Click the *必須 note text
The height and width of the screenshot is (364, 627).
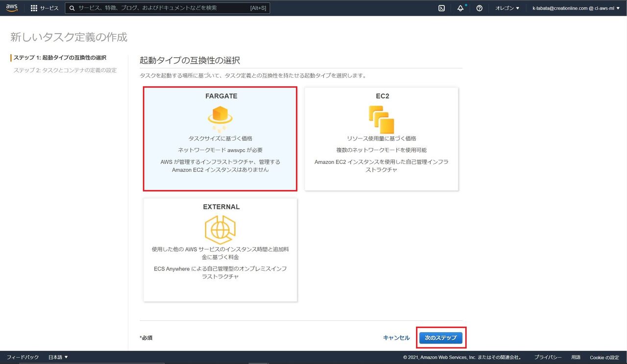[146, 338]
